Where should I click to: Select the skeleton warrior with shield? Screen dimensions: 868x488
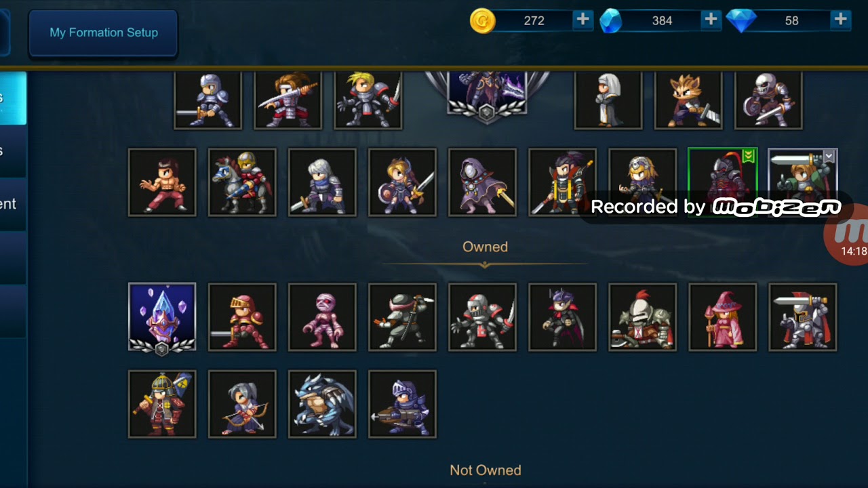(x=768, y=100)
